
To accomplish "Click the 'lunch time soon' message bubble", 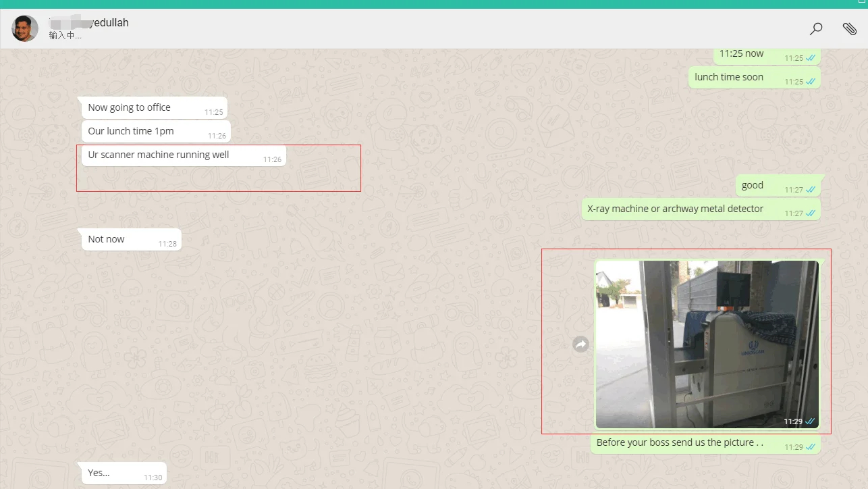I will tap(729, 77).
